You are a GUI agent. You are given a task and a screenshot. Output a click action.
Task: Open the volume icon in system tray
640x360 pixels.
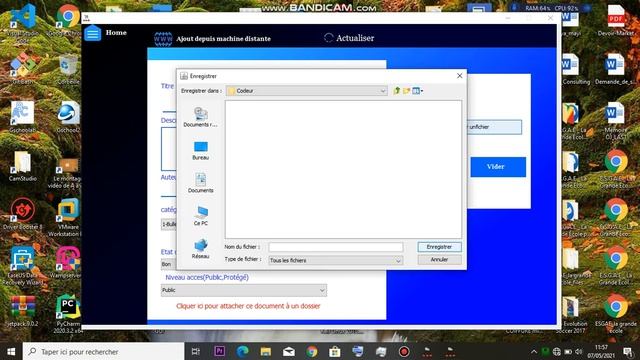point(579,351)
